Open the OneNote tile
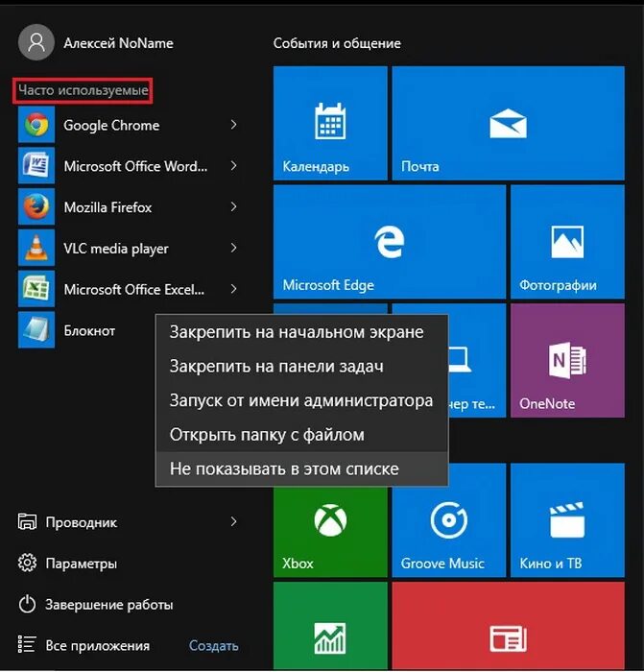The width and height of the screenshot is (644, 672). click(568, 361)
